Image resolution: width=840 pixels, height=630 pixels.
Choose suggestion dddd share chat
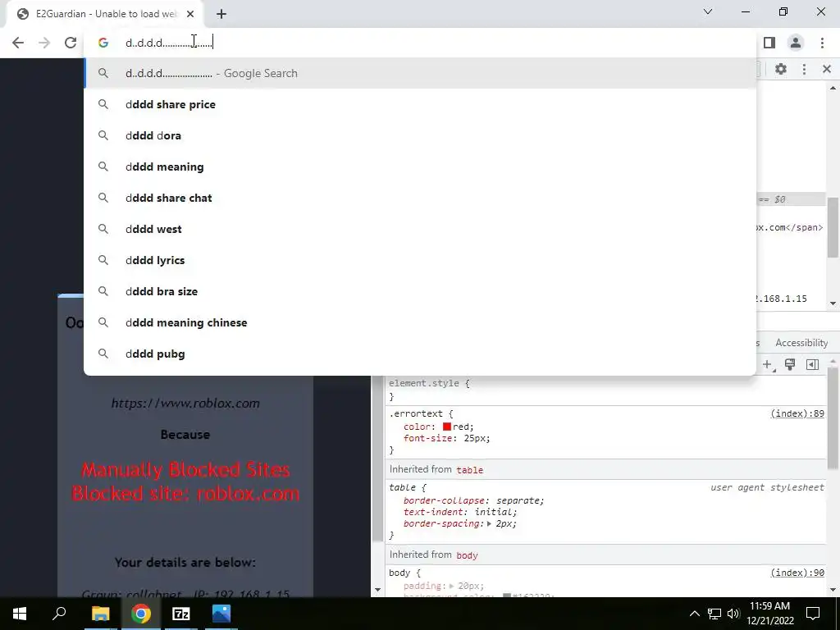tap(420, 198)
